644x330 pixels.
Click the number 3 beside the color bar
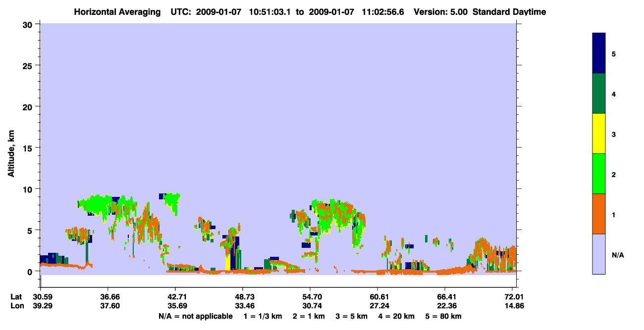(614, 134)
